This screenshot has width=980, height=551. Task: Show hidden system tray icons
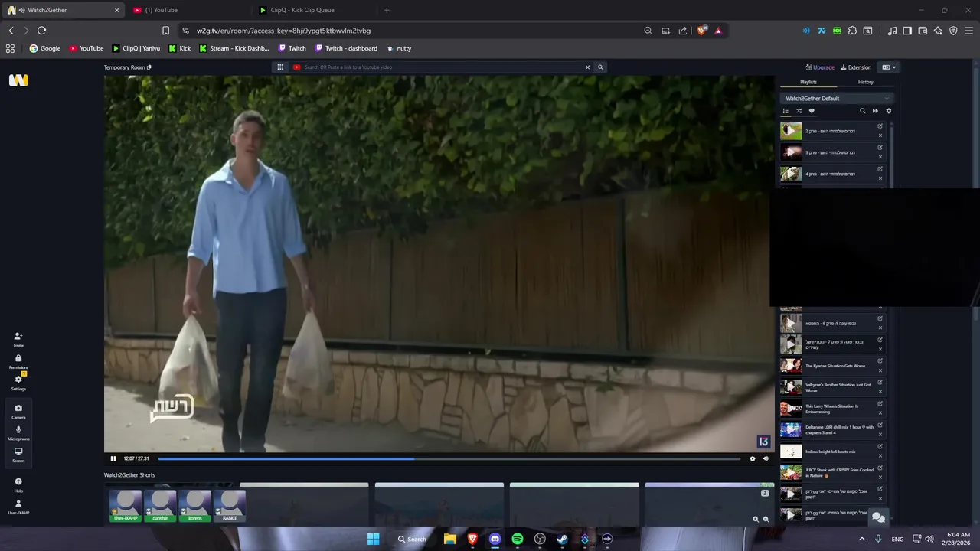pos(862,539)
